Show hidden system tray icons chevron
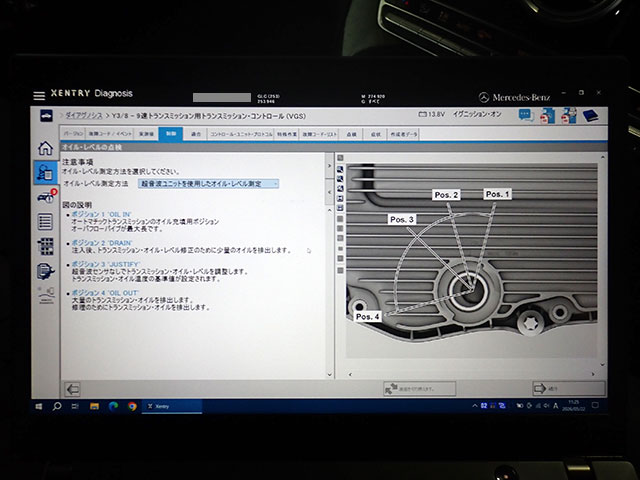The height and width of the screenshot is (480, 640). 474,406
